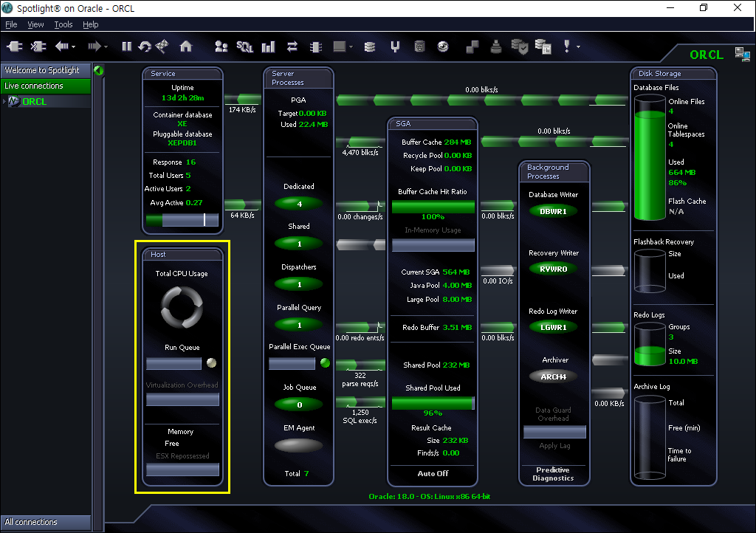The image size is (756, 533).
Task: Open the View menu
Action: click(35, 24)
